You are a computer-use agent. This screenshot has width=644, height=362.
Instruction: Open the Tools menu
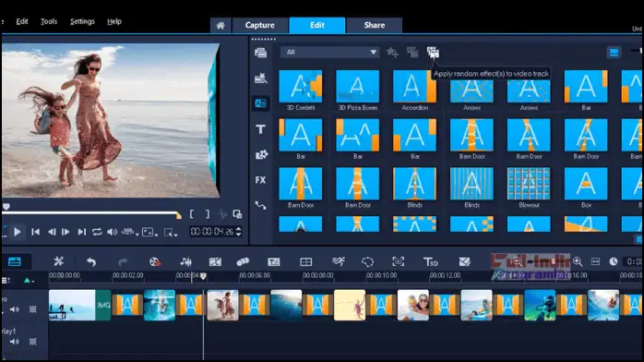click(49, 21)
